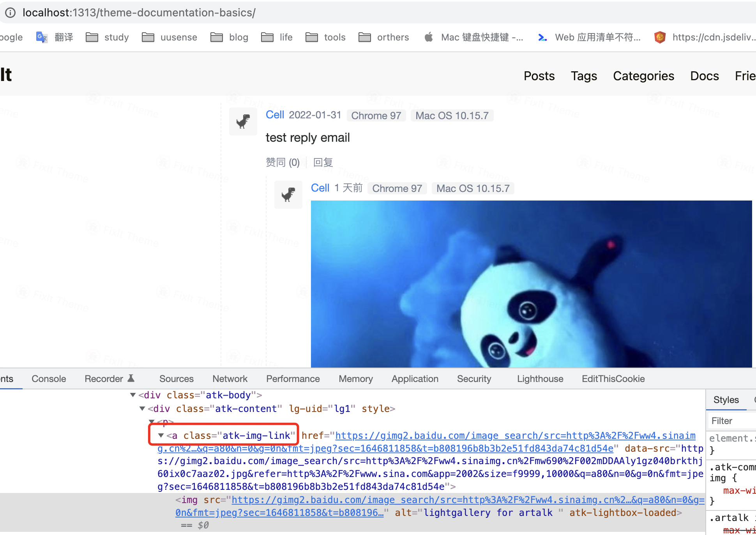Collapse the atk-img-link anchor element

click(x=161, y=435)
